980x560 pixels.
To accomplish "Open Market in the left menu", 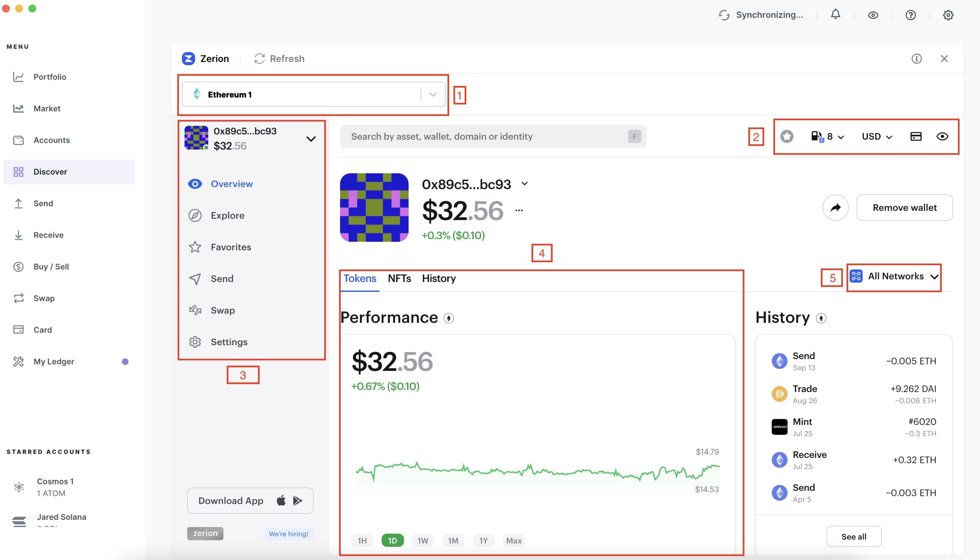I will pos(47,108).
